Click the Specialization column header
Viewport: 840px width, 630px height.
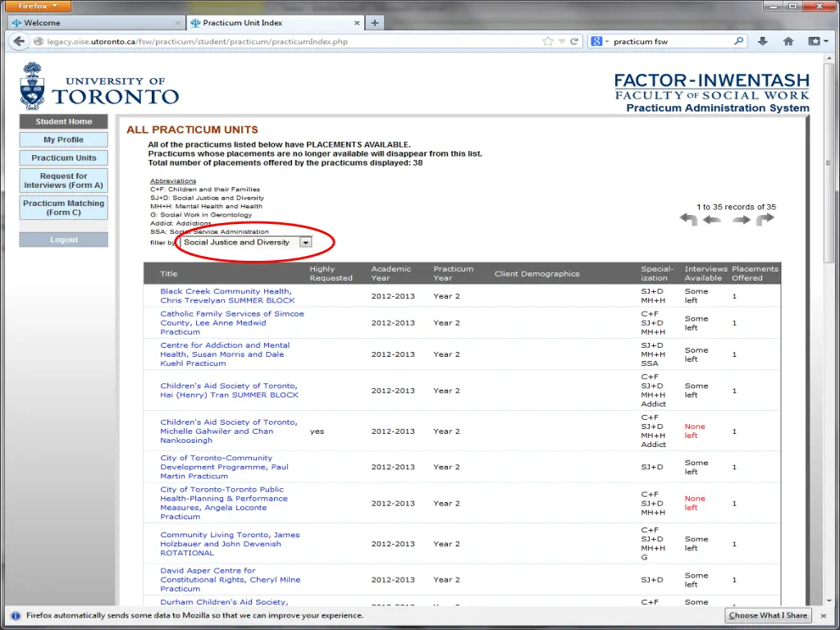[x=657, y=273]
